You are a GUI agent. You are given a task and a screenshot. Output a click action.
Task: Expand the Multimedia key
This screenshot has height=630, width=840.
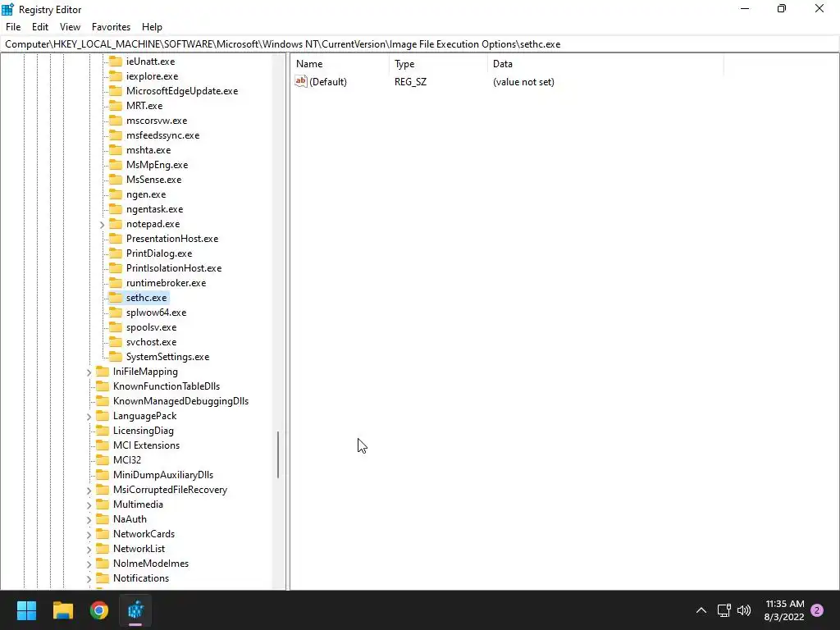tap(89, 504)
